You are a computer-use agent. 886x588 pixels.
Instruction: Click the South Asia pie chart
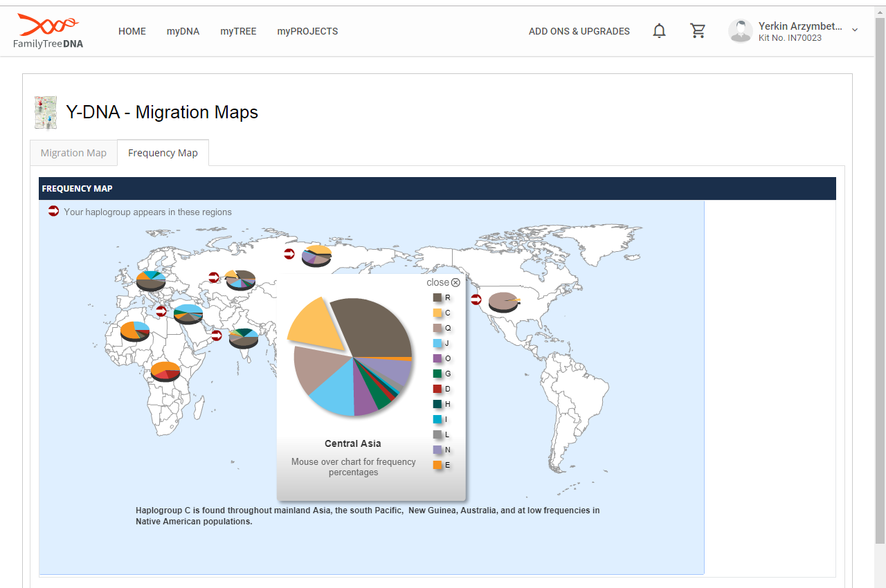click(244, 338)
